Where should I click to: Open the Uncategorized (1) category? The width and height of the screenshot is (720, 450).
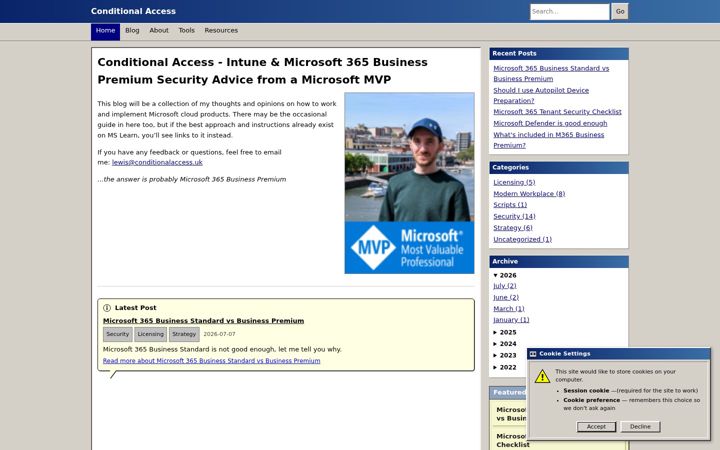[523, 239]
